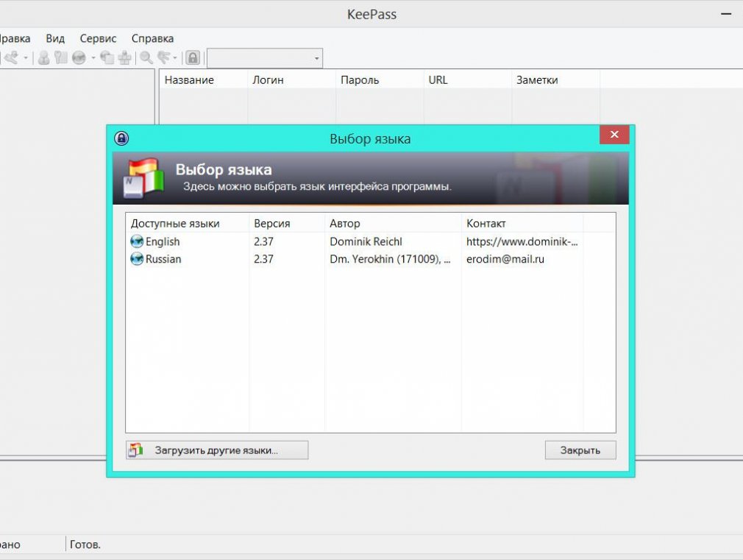Click author Dm. Yerokhin (171009)
The image size is (743, 560).
tap(390, 259)
